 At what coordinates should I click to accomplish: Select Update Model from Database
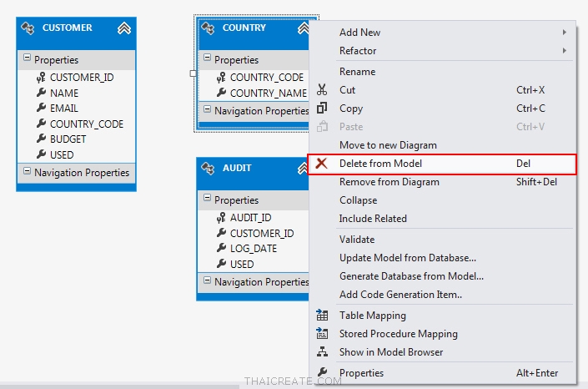443,258
